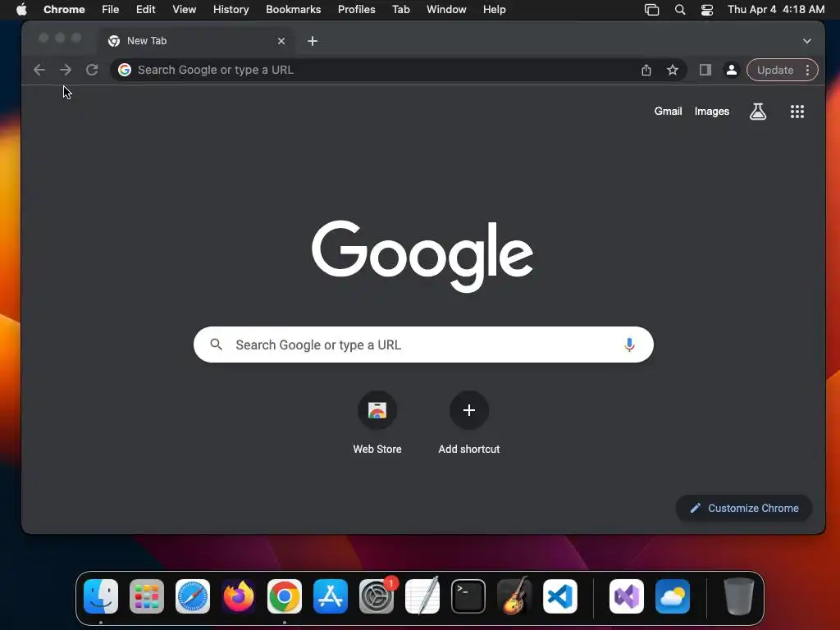This screenshot has width=840, height=630.
Task: Start voice search with the microphone icon
Action: 629,345
